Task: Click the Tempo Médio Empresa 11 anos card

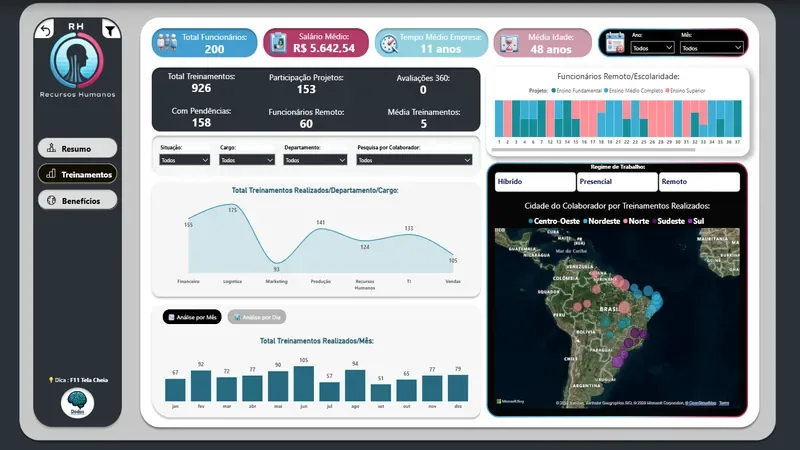Action: (x=432, y=43)
